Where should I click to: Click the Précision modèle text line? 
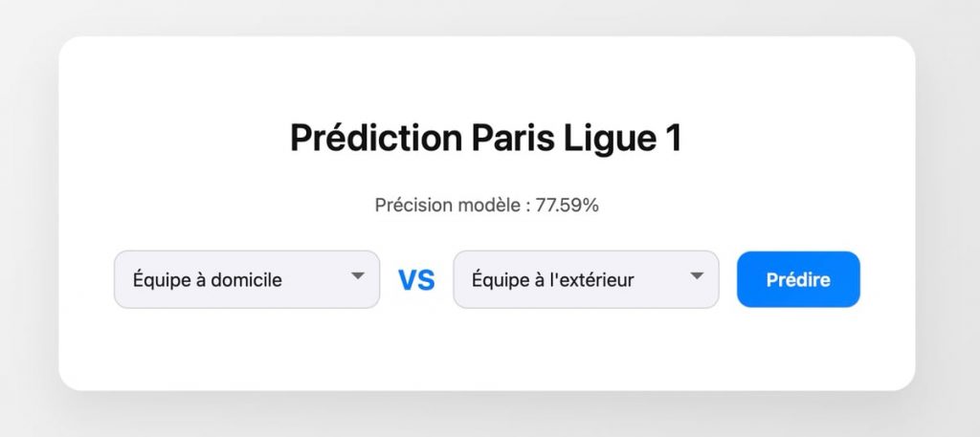pos(486,205)
